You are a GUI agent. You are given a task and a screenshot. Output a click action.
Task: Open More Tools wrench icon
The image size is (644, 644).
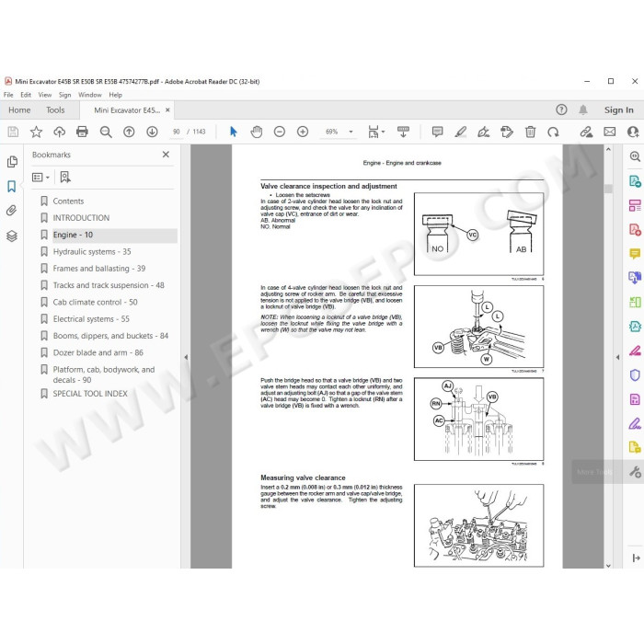click(x=635, y=472)
